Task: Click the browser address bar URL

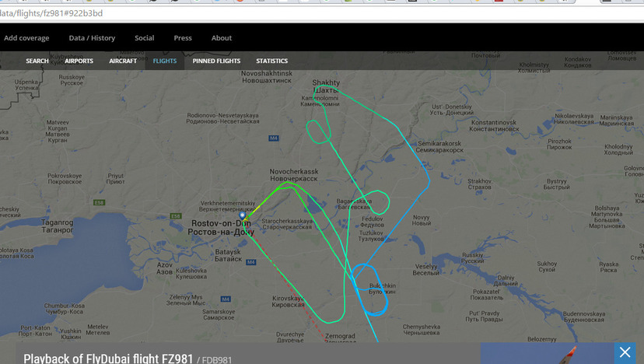Action: tap(51, 13)
